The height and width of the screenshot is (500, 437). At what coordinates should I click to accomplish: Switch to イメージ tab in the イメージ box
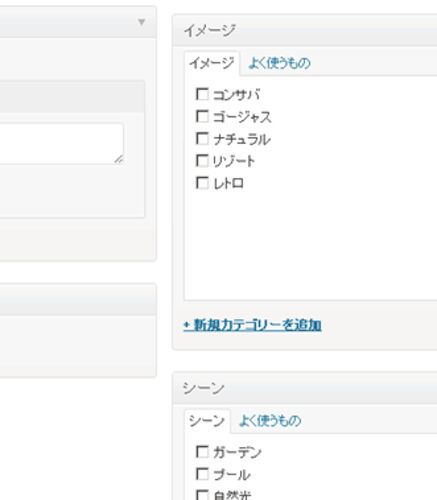212,63
